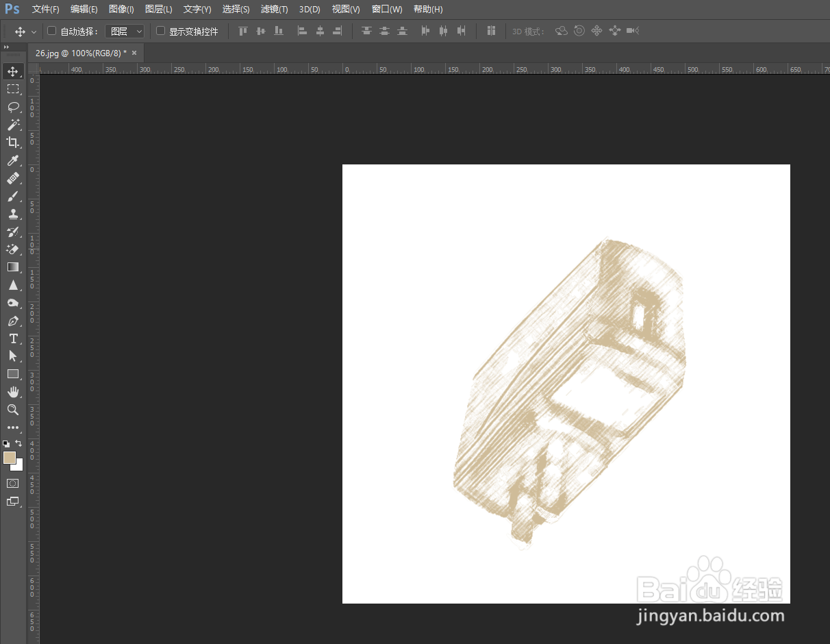Open the 图层 auto-select dropdown
This screenshot has height=644, width=830.
125,32
